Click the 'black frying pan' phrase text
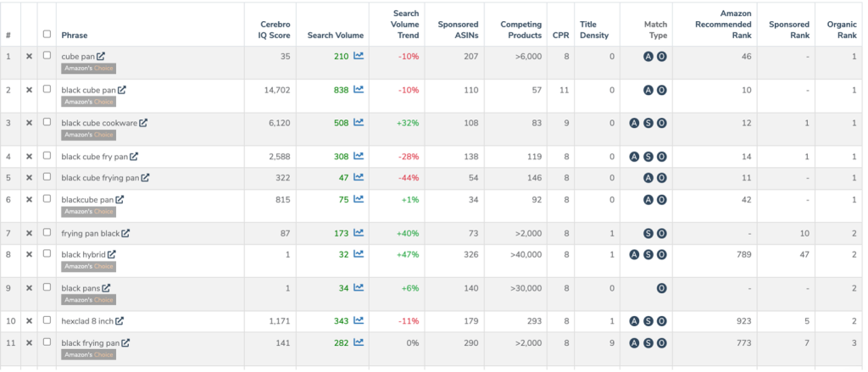Viewport: 868px width, 372px height. [90, 343]
